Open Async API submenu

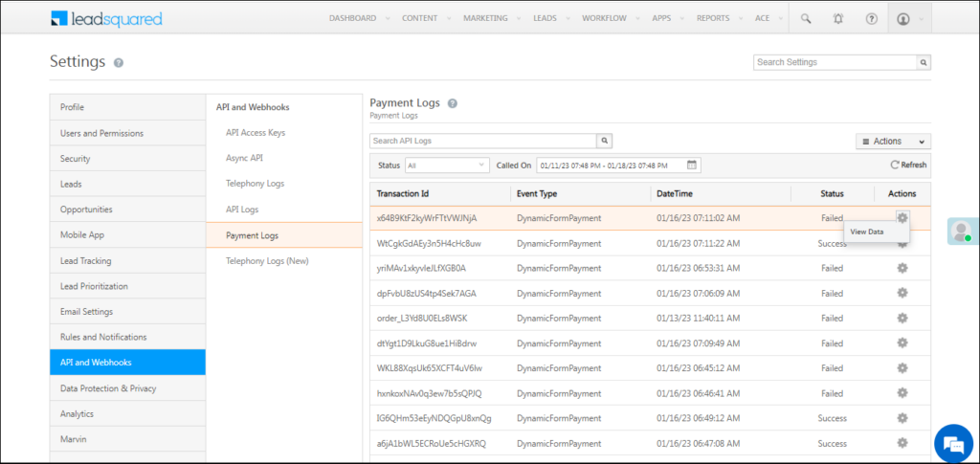point(244,158)
